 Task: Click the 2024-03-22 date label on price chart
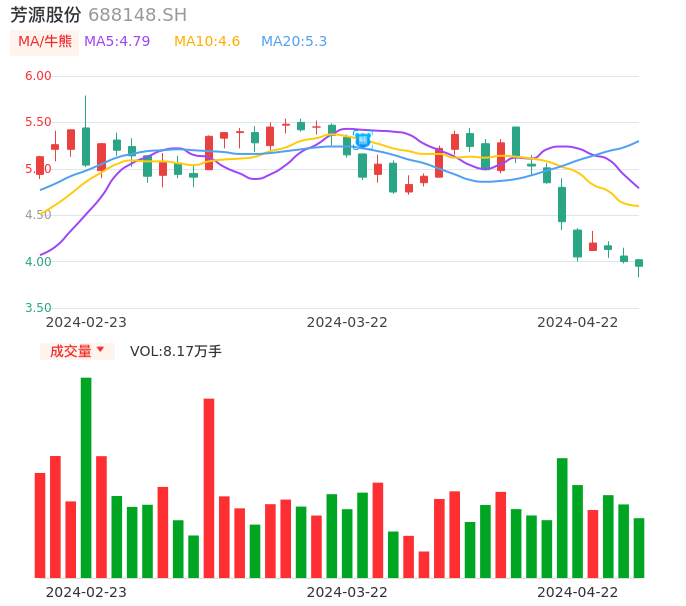(347, 322)
